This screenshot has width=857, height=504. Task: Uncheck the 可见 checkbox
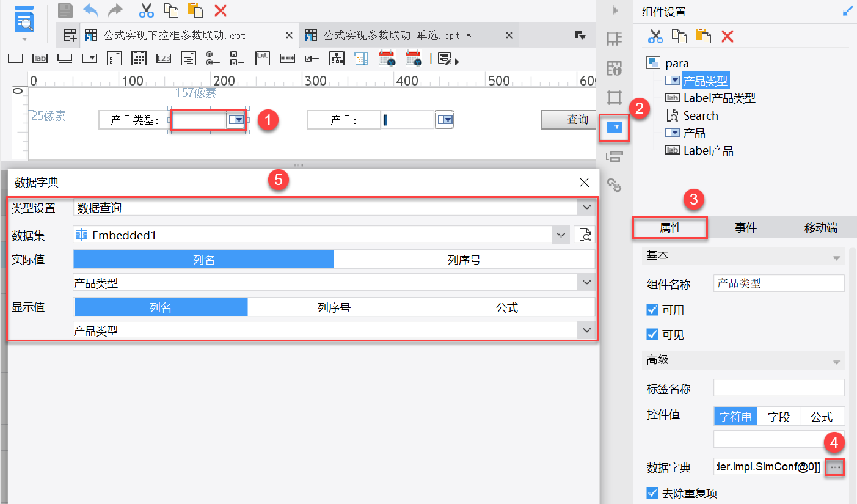point(652,334)
